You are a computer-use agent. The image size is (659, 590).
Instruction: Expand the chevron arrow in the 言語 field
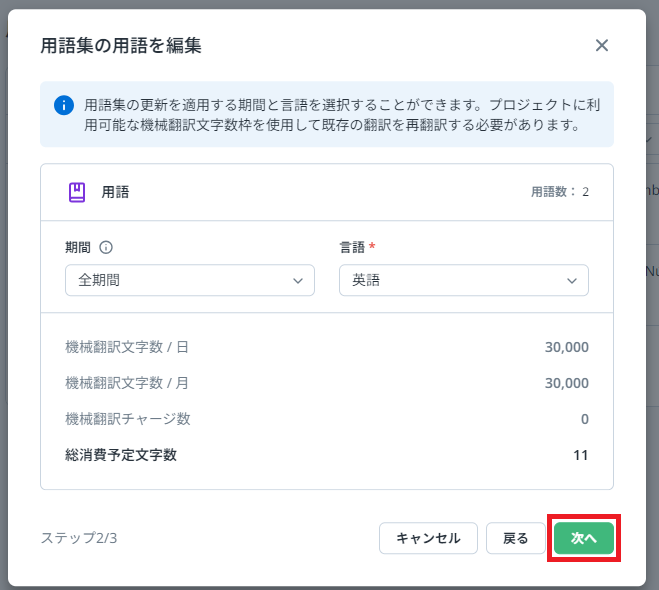click(572, 282)
